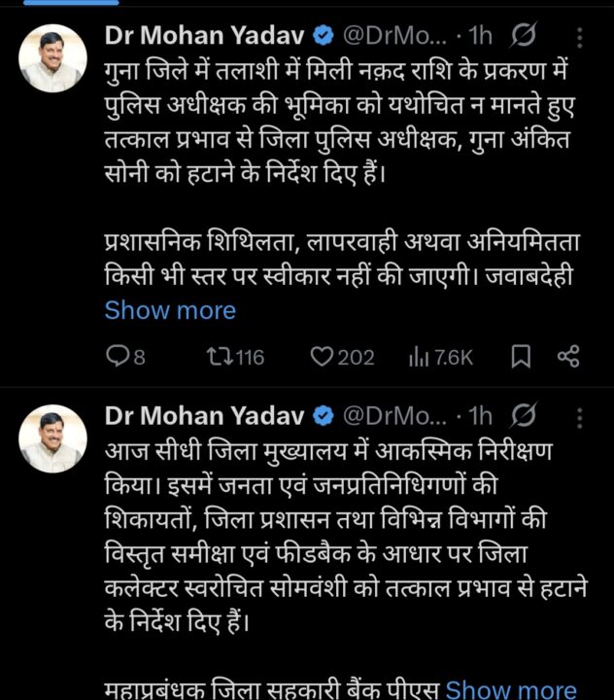The height and width of the screenshot is (700, 614).
Task: Expand second tweet with Show more
Action: coord(511,689)
